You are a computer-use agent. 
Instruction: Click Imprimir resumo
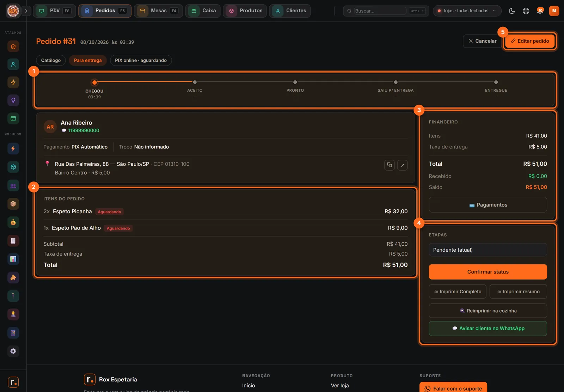click(x=518, y=292)
